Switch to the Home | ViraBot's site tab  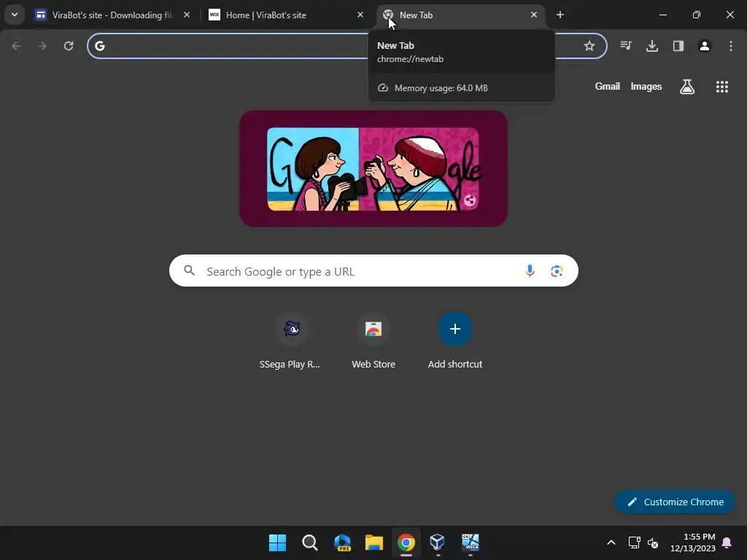click(x=286, y=15)
